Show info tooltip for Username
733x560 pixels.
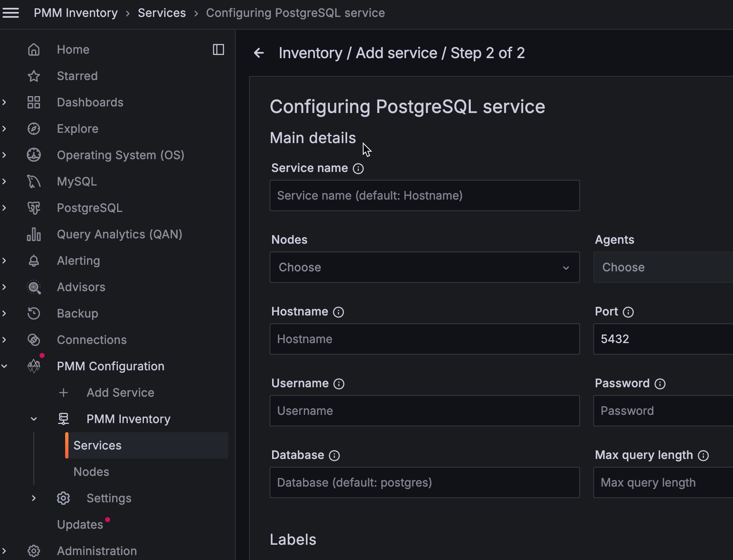click(x=339, y=384)
